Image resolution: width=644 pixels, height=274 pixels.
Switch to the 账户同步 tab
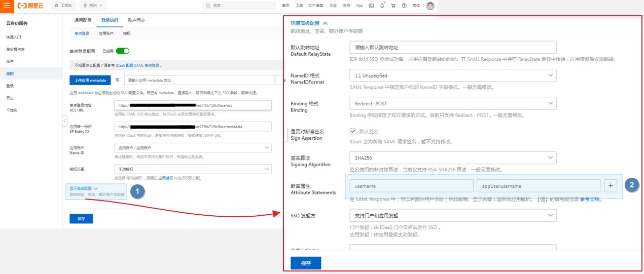pos(136,20)
